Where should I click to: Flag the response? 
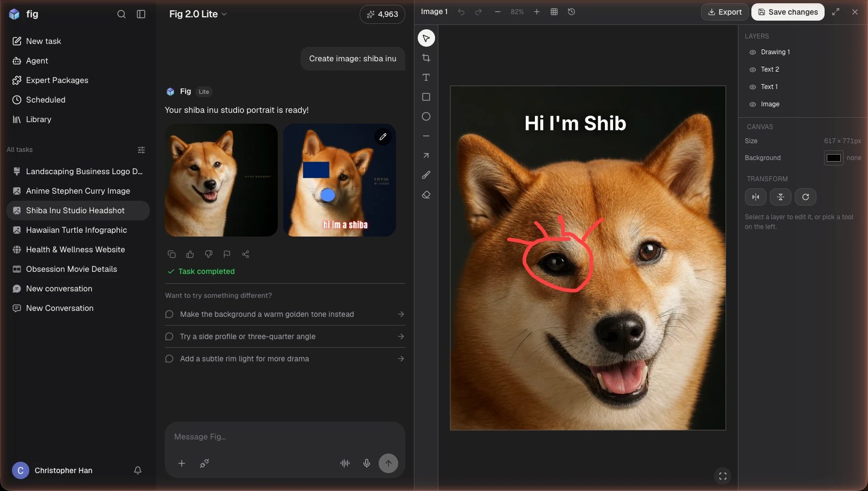227,254
